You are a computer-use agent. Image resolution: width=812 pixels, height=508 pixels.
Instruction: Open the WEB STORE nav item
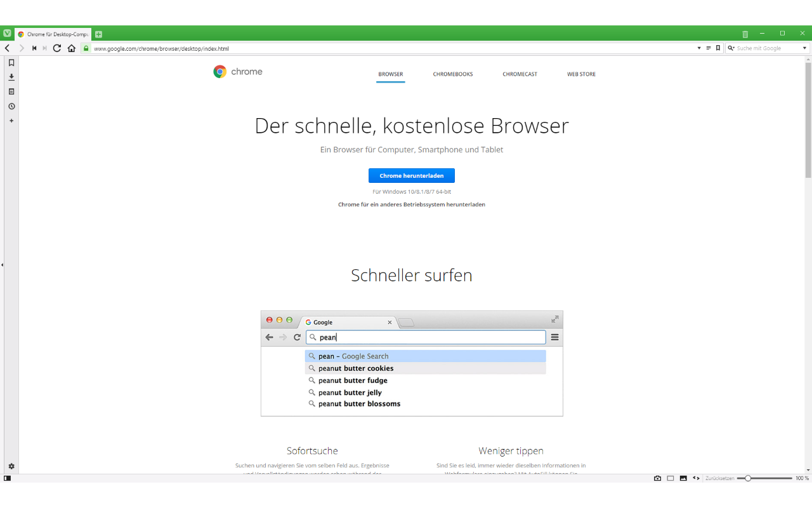582,74
